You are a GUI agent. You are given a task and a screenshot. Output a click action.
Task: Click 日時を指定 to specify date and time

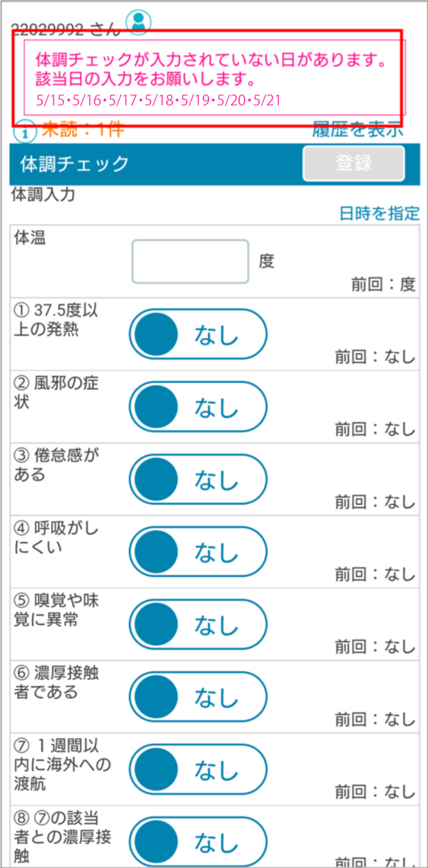(378, 213)
